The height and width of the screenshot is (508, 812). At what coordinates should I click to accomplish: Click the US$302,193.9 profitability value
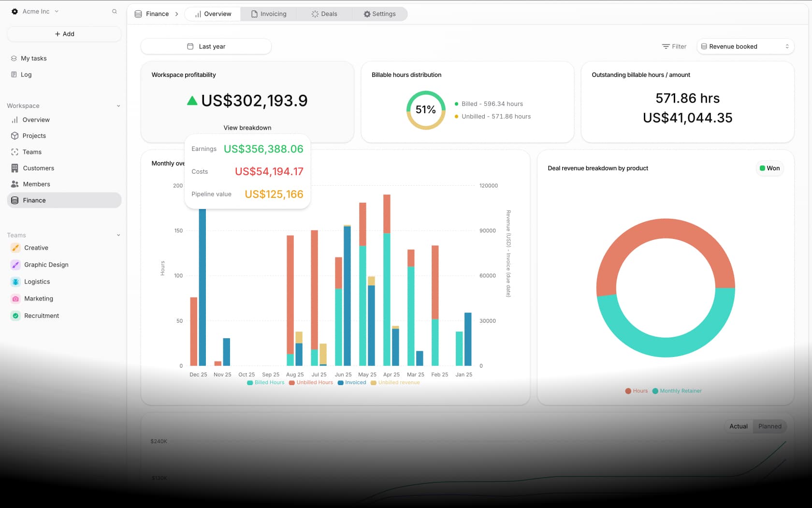coord(254,101)
